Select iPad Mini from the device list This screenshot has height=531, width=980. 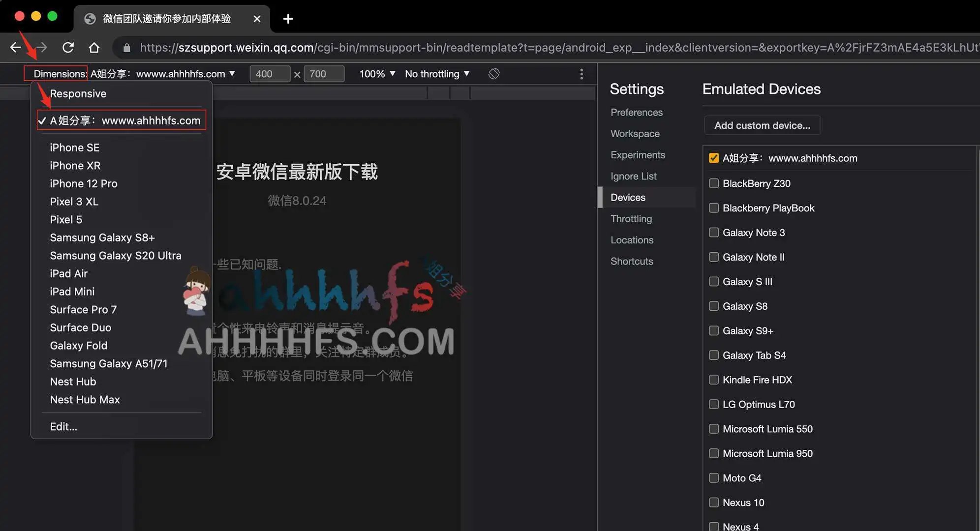[72, 291]
